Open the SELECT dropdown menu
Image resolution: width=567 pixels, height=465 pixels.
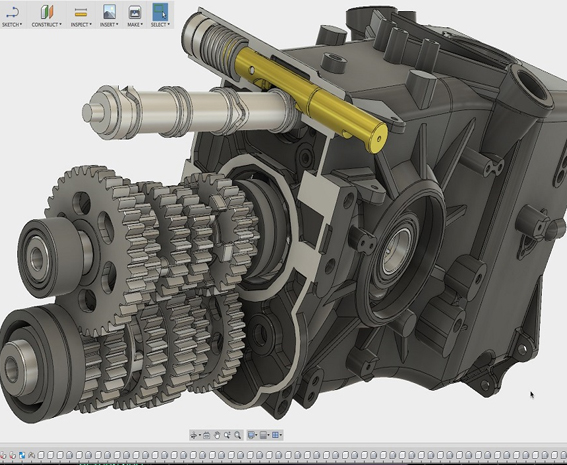[160, 25]
